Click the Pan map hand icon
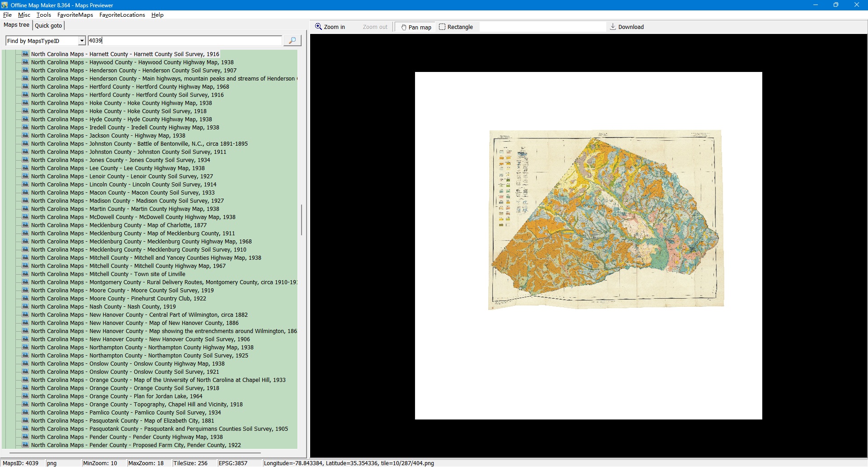Screen dimensions: 868x467 [x=404, y=27]
